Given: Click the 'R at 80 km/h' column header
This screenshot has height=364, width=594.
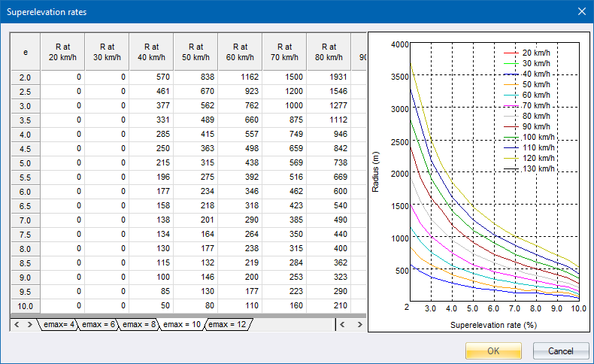Looking at the screenshot, I should point(329,52).
